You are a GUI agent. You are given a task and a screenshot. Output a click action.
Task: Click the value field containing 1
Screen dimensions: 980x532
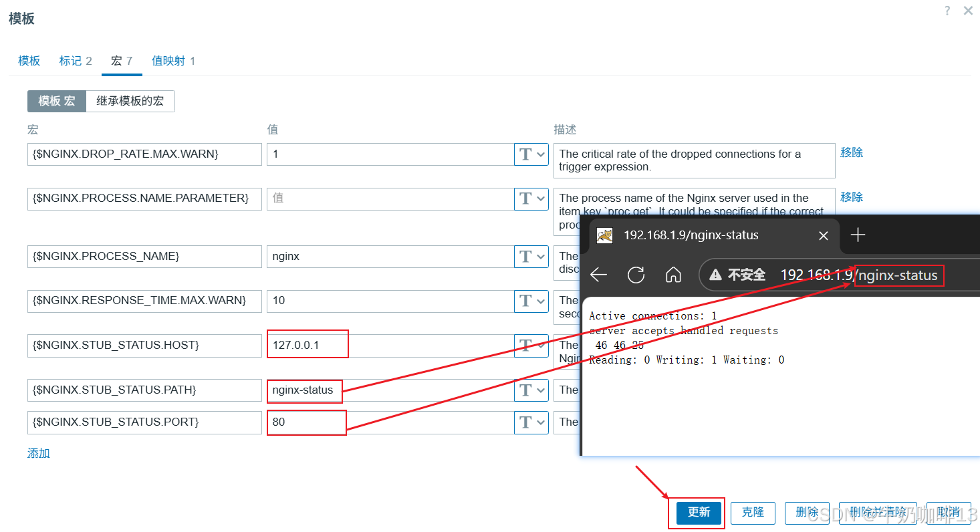point(390,154)
